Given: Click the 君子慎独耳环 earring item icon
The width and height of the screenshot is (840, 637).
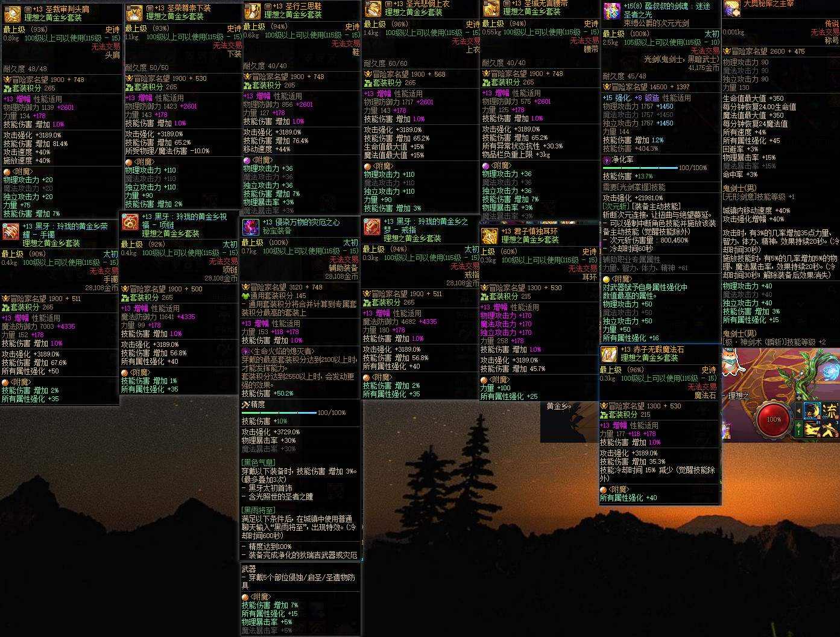Looking at the screenshot, I should point(489,236).
